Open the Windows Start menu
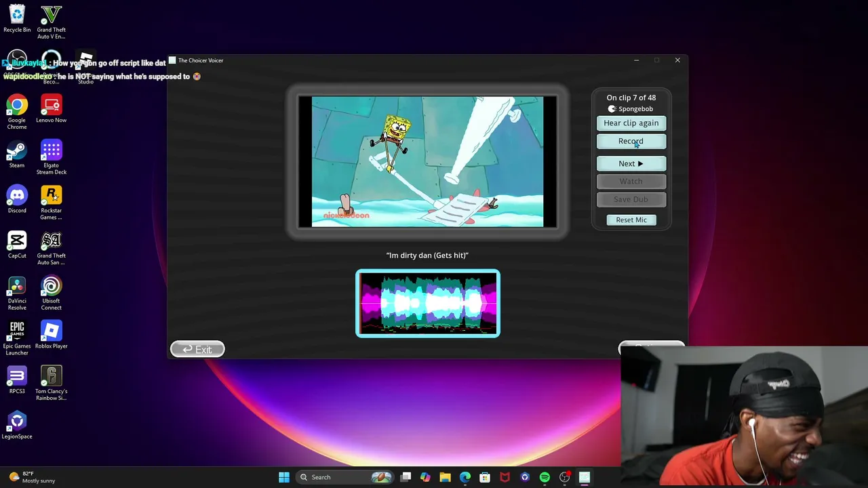Screen dimensions: 868x488 pyautogui.click(x=284, y=477)
